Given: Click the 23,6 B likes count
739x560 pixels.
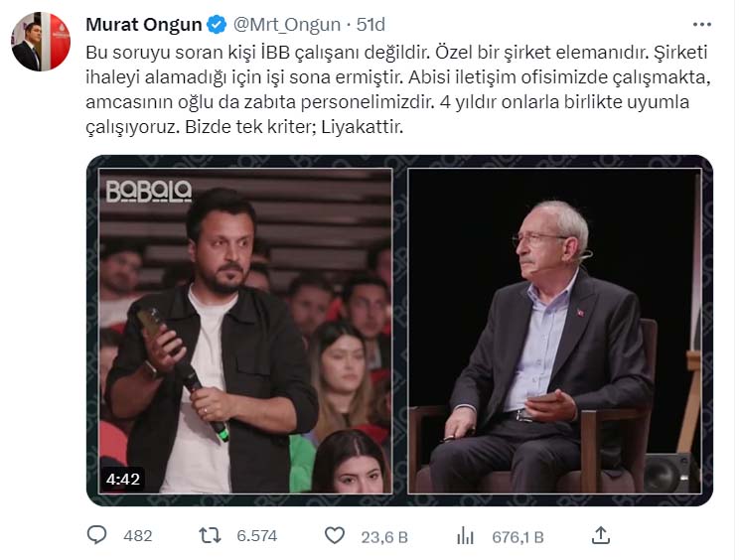Looking at the screenshot, I should coord(384,537).
